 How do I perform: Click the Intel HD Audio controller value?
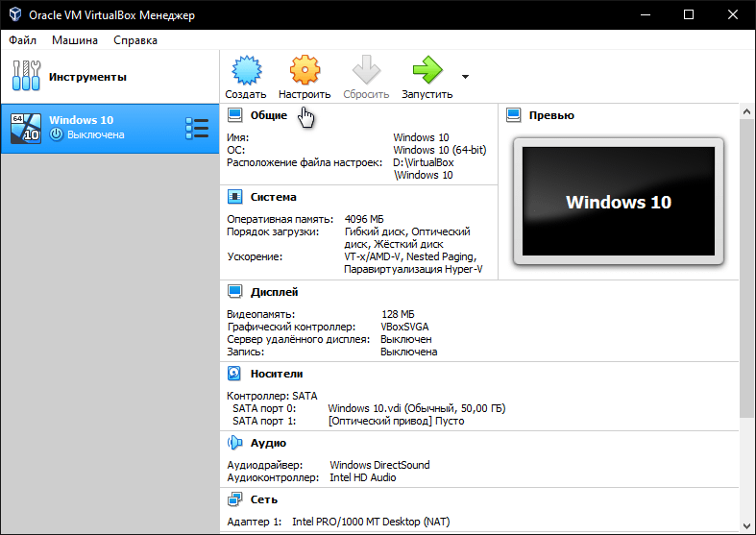pyautogui.click(x=363, y=477)
